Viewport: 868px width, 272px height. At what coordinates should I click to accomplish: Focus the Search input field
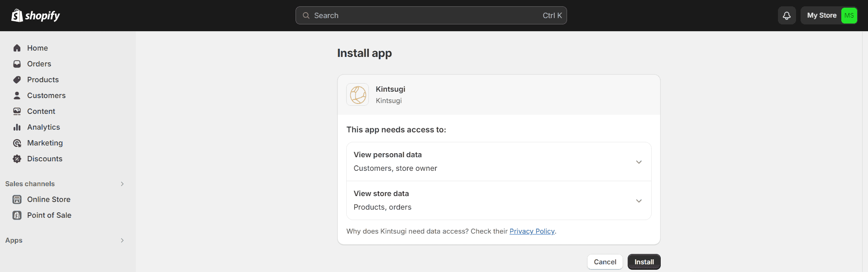coord(431,15)
